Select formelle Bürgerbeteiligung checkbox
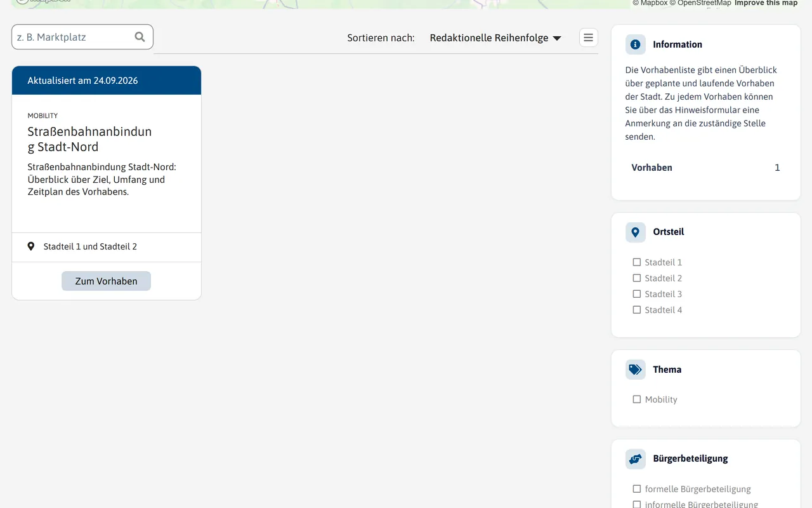This screenshot has height=508, width=812. pyautogui.click(x=636, y=489)
